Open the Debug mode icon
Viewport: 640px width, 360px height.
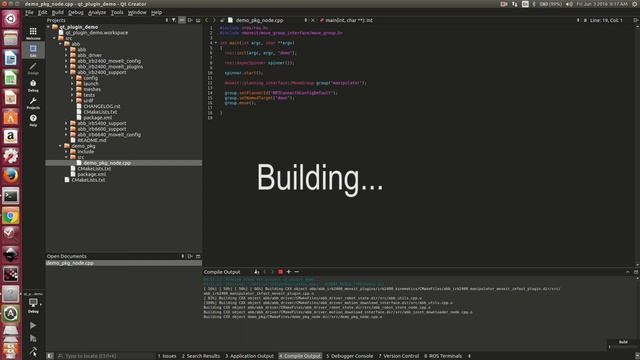click(33, 85)
